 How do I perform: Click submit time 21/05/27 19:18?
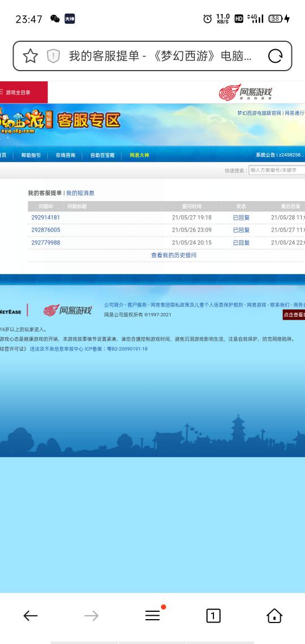coord(191,217)
